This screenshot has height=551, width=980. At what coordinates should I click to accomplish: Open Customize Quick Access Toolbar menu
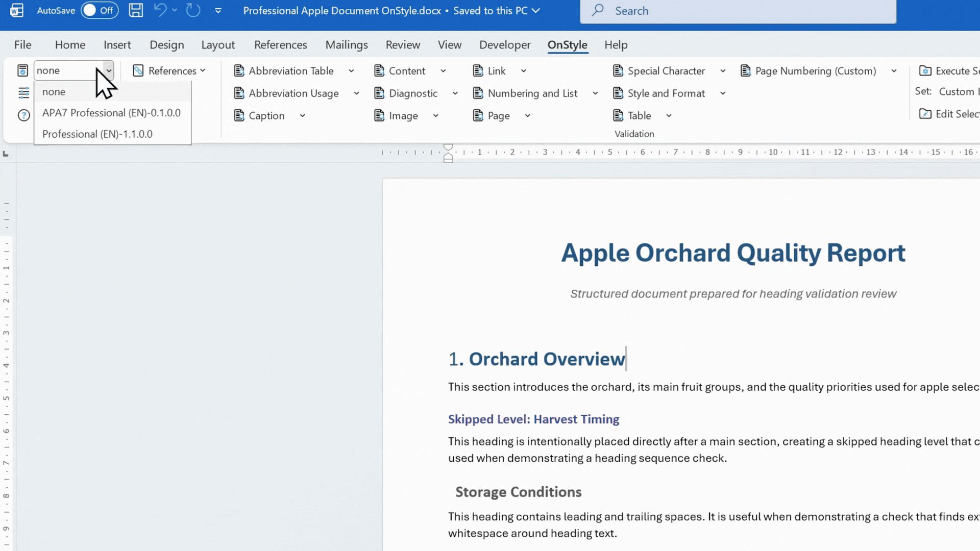point(218,11)
